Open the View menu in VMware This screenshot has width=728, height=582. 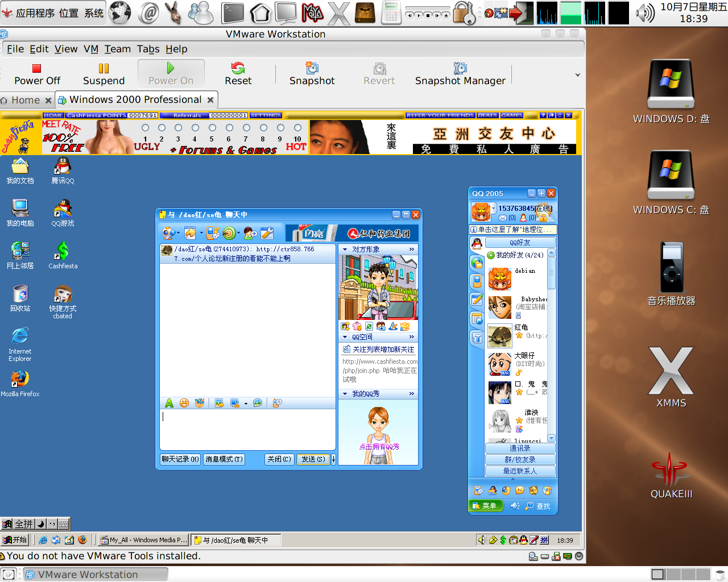click(66, 49)
